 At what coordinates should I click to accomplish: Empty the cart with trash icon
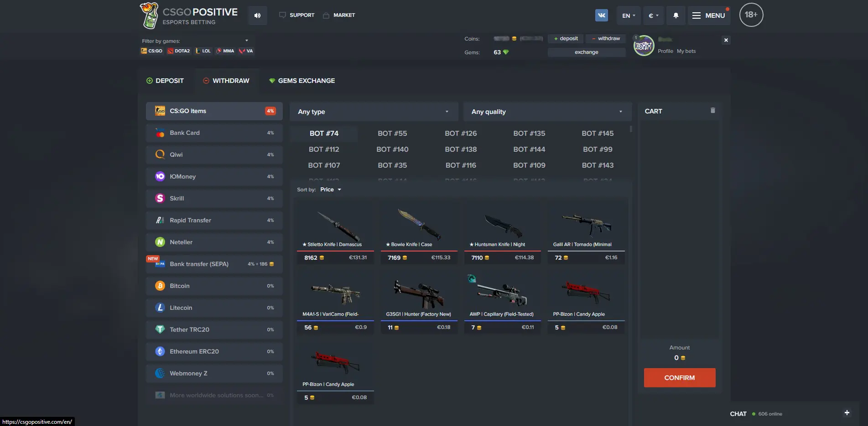713,110
